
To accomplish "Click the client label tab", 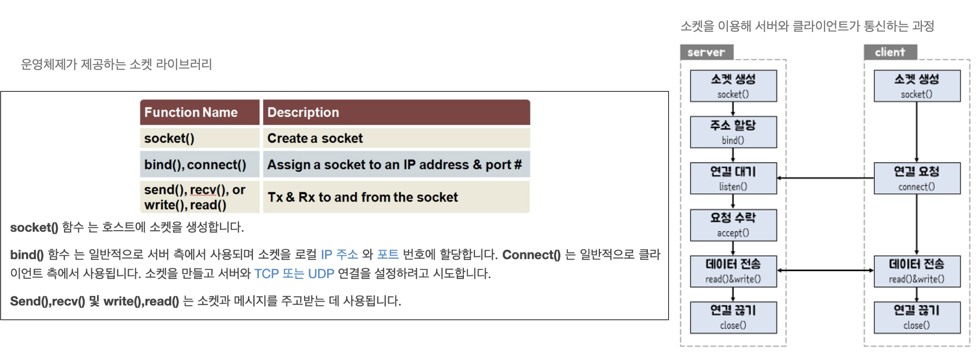I will click(890, 52).
